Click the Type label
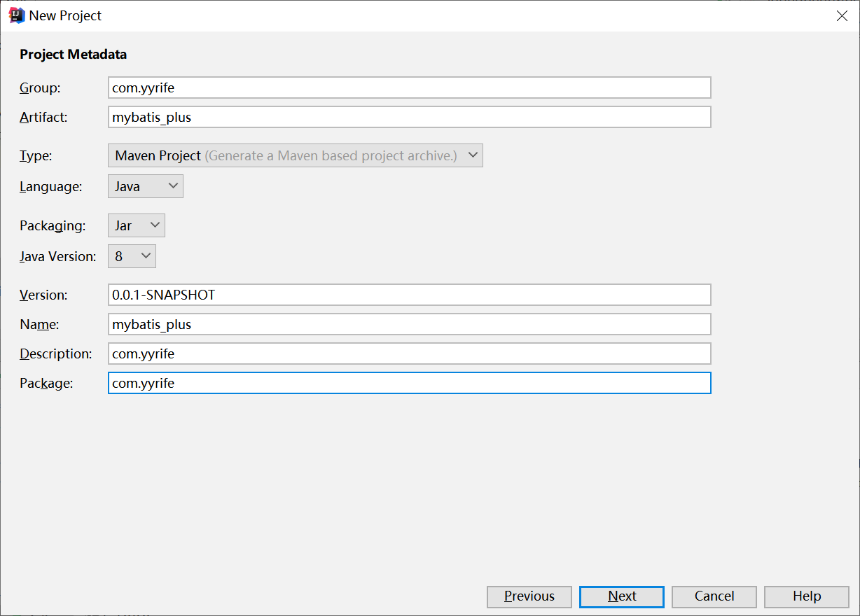This screenshot has height=616, width=860. (x=36, y=155)
